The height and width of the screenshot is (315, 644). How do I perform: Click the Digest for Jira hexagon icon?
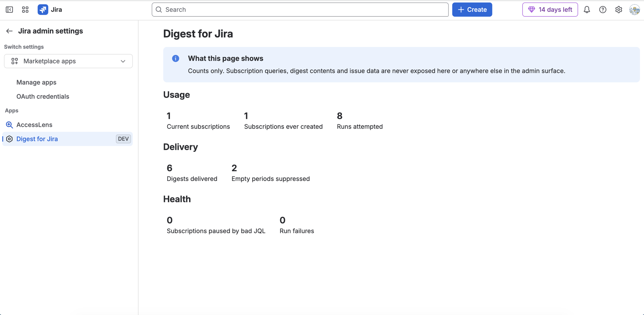tap(9, 139)
